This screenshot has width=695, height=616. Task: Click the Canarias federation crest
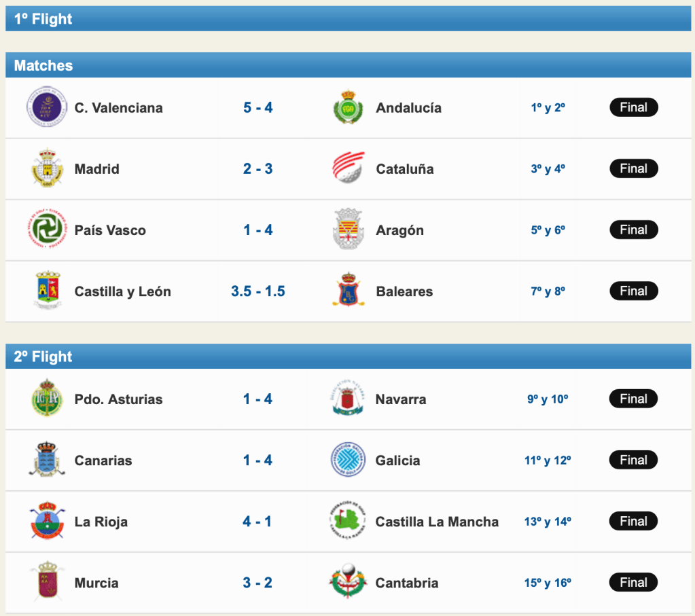(x=47, y=460)
